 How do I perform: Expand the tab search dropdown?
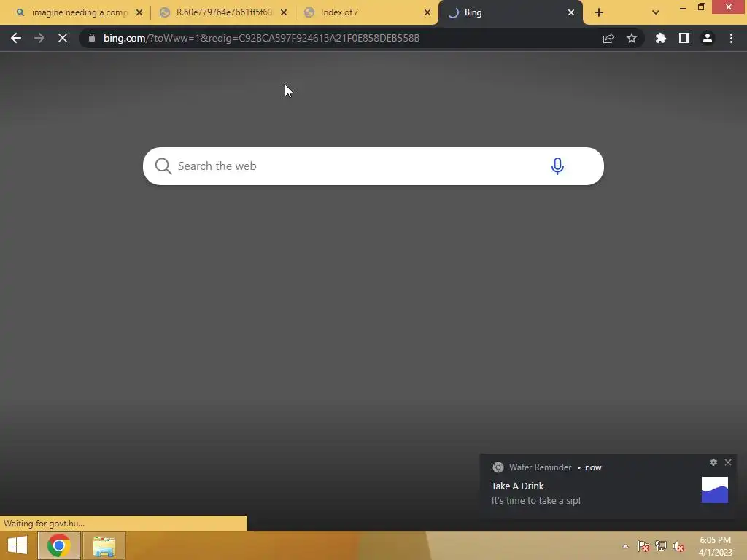coord(656,12)
